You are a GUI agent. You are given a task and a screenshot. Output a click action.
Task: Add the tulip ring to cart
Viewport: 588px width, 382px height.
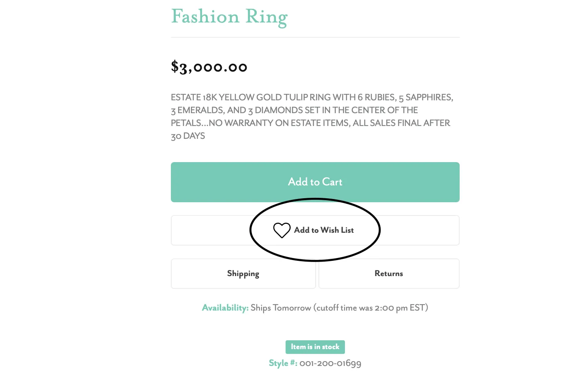[315, 182]
